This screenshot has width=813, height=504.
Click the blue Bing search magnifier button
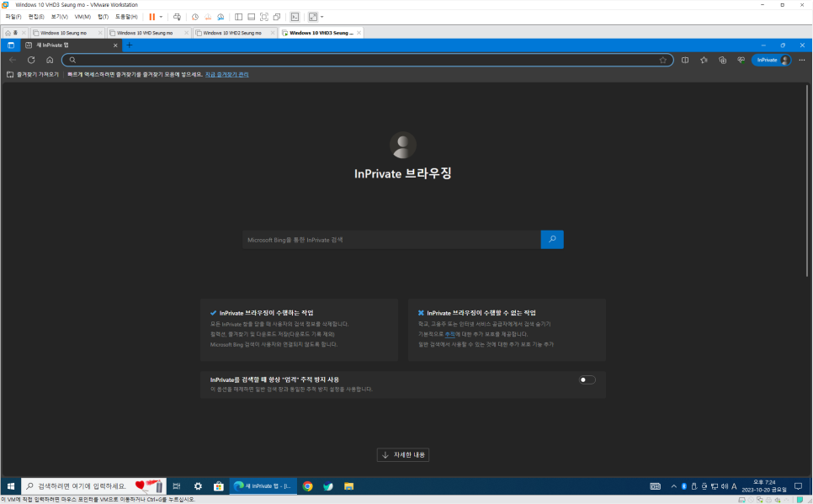click(552, 240)
